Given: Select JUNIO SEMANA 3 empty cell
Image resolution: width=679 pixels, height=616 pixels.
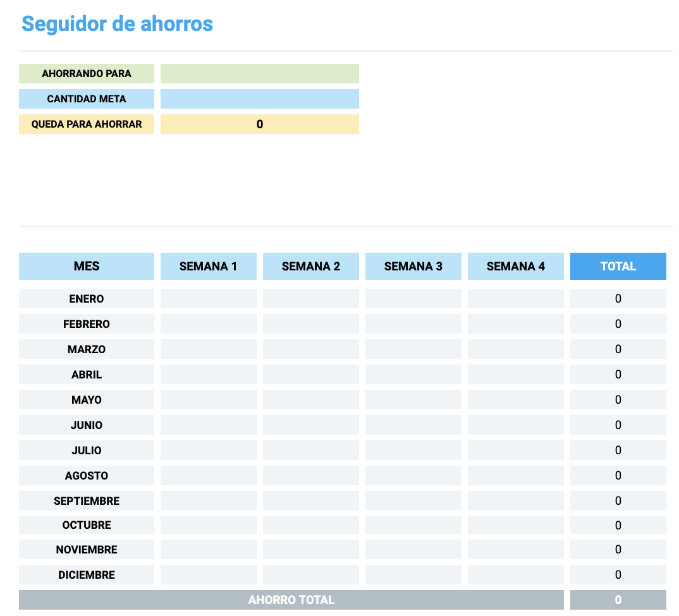Looking at the screenshot, I should point(413,425).
